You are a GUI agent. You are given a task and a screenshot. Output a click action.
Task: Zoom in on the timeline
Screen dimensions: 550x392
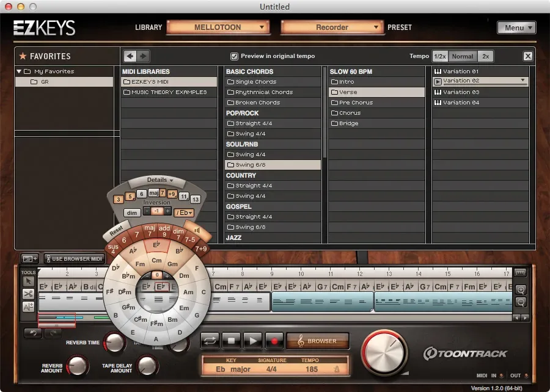(x=521, y=290)
